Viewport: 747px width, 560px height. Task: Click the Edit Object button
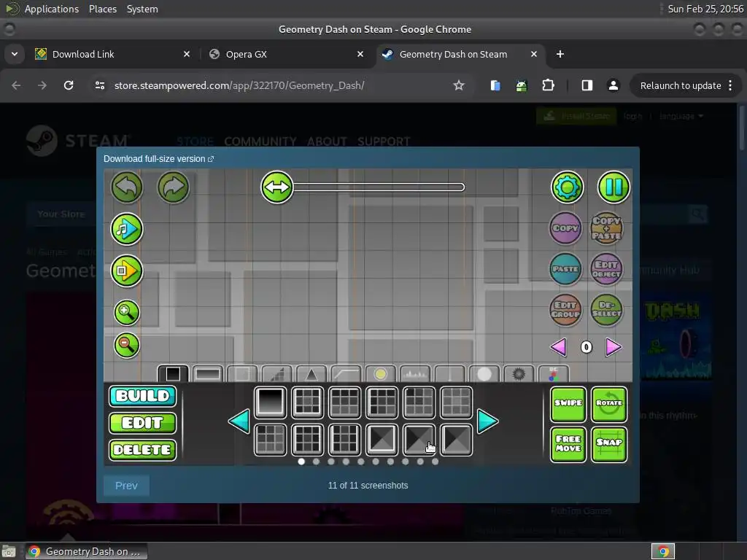606,269
